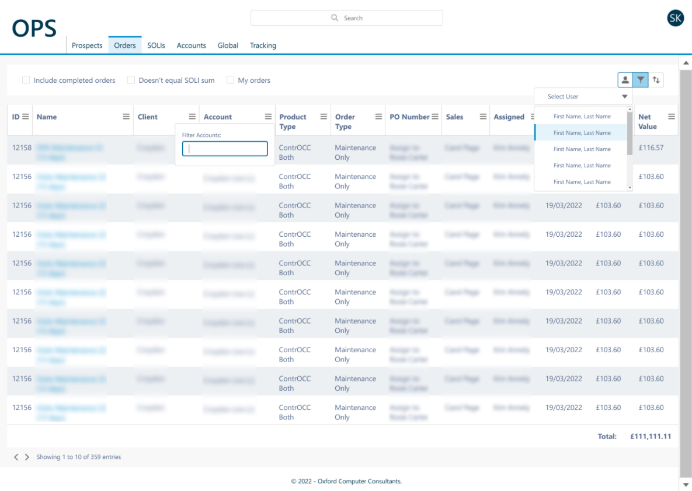This screenshot has width=692, height=491.
Task: Go to next page arrow
Action: click(x=27, y=457)
